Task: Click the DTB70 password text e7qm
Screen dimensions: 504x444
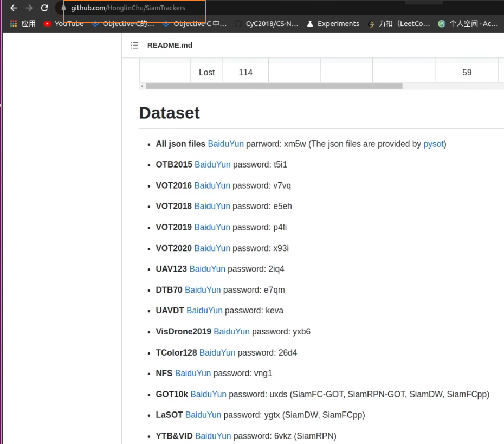Action: (x=274, y=290)
